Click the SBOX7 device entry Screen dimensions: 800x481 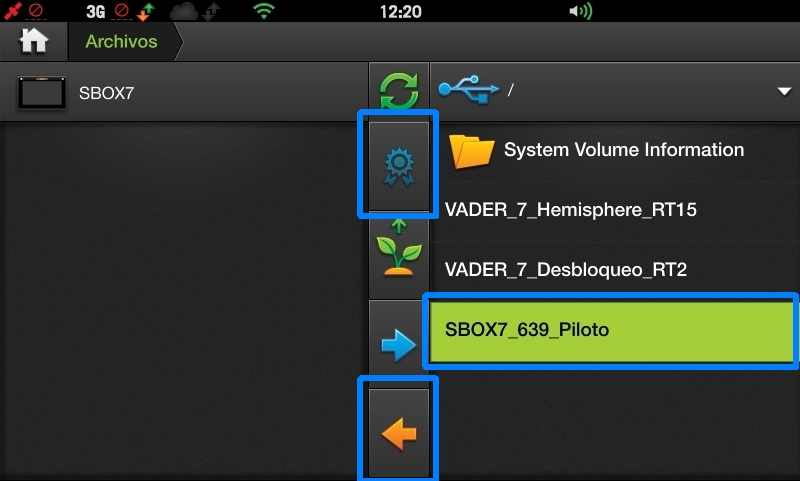pyautogui.click(x=184, y=92)
